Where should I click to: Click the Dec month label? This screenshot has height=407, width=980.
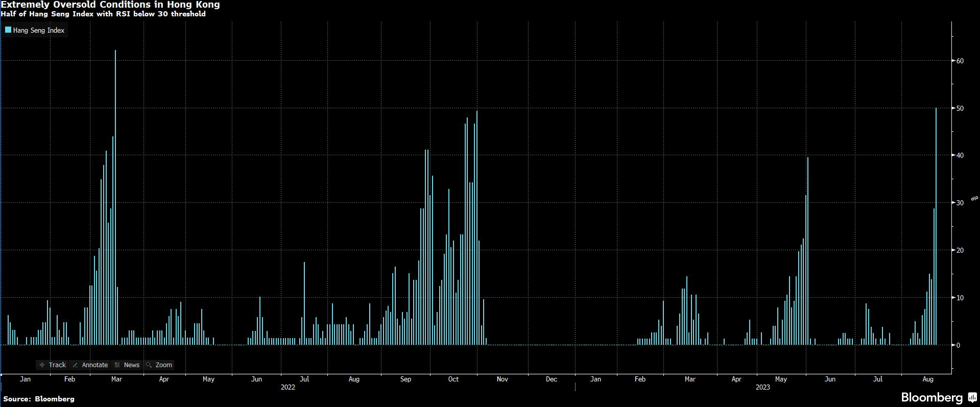552,379
